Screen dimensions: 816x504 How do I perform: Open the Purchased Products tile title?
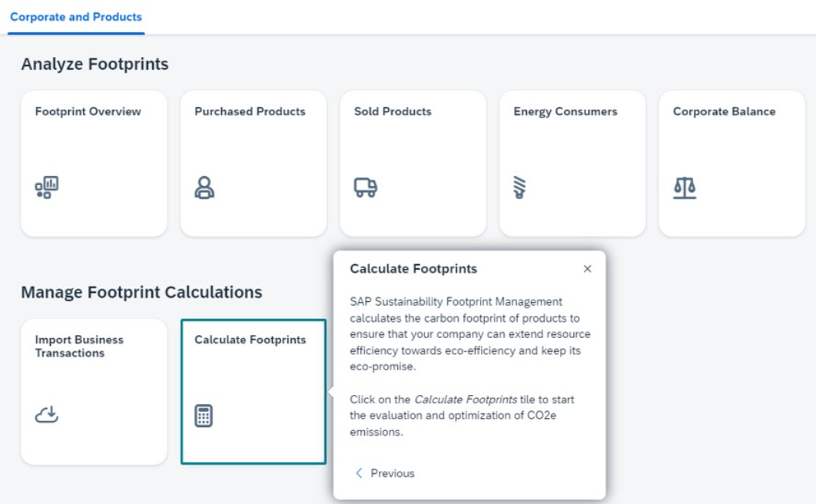(250, 111)
